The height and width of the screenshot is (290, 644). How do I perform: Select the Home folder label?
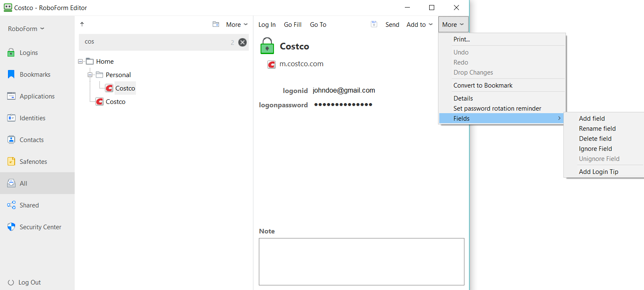coord(105,62)
